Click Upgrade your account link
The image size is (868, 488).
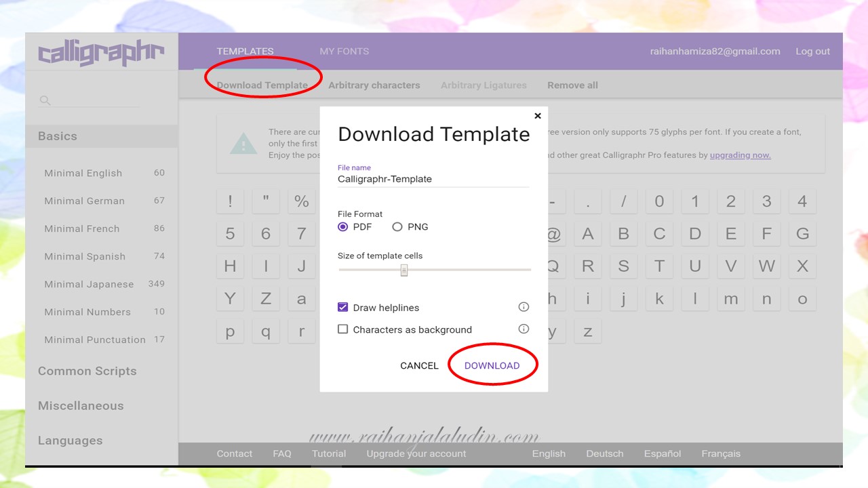(416, 453)
